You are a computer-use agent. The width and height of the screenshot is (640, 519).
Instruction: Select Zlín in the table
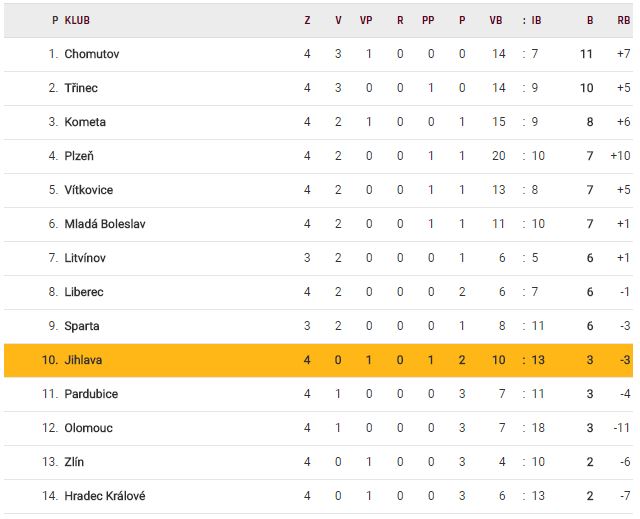(x=74, y=462)
